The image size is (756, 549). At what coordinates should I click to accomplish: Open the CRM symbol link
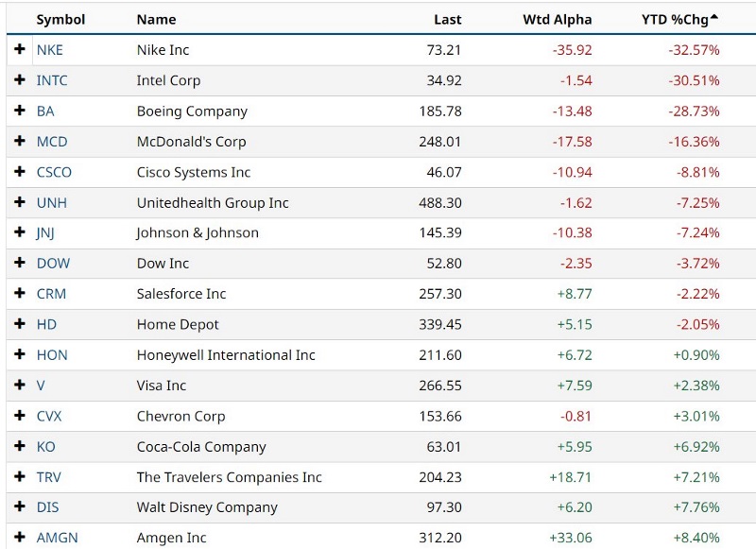pyautogui.click(x=53, y=294)
